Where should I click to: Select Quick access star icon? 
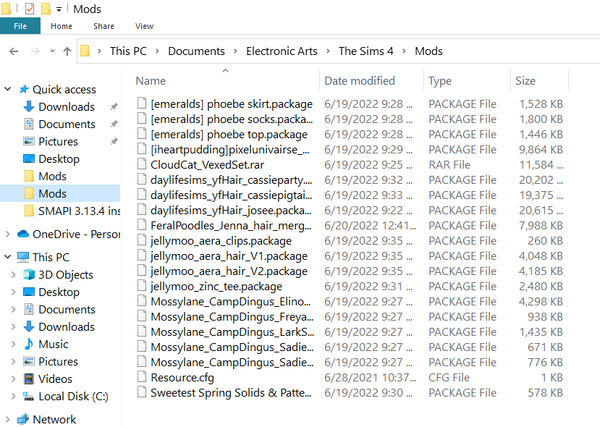[x=24, y=89]
